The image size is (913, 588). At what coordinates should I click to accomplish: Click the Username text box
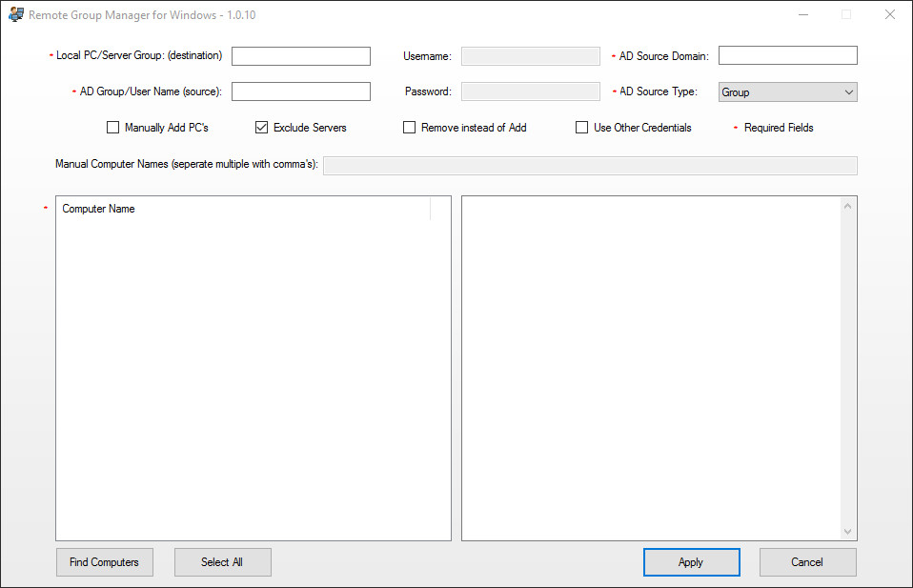click(x=531, y=56)
